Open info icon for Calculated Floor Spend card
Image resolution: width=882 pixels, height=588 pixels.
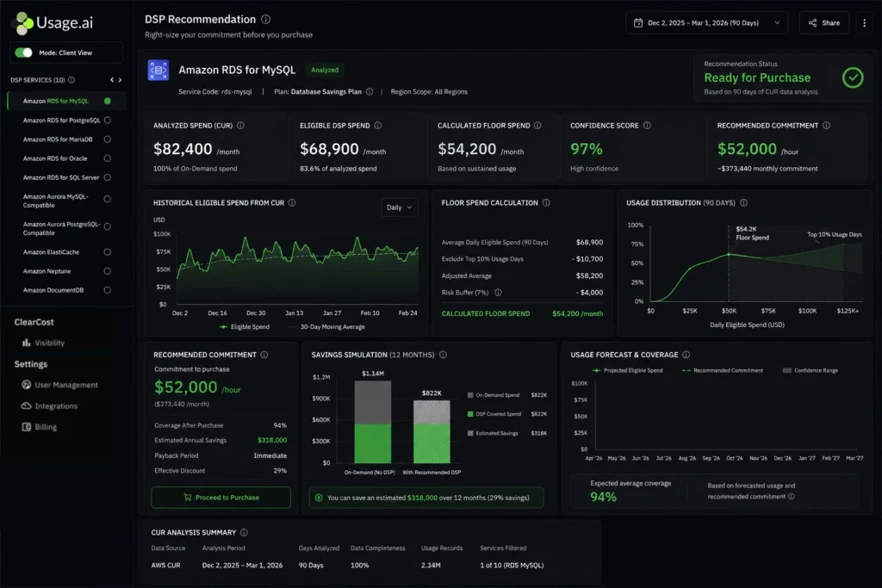537,126
